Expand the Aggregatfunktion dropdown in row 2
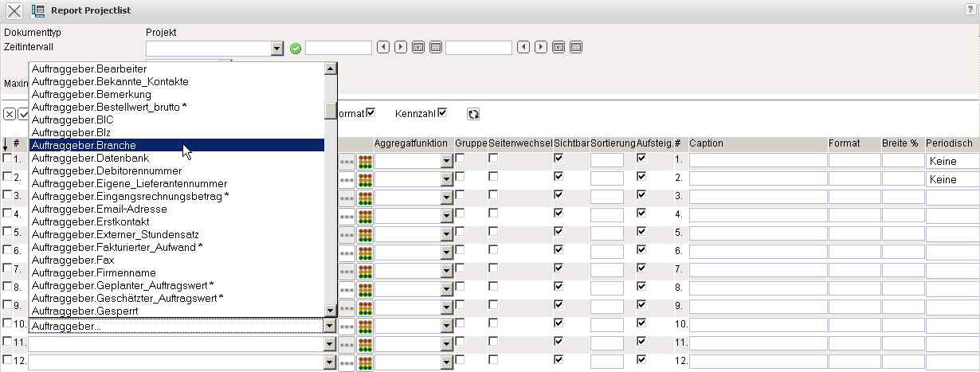Viewport: 980px width, 372px height. [x=446, y=179]
